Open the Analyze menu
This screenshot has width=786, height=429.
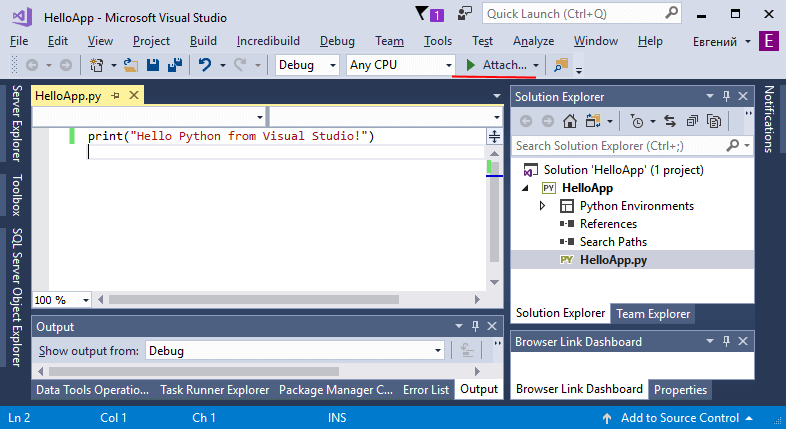[533, 41]
